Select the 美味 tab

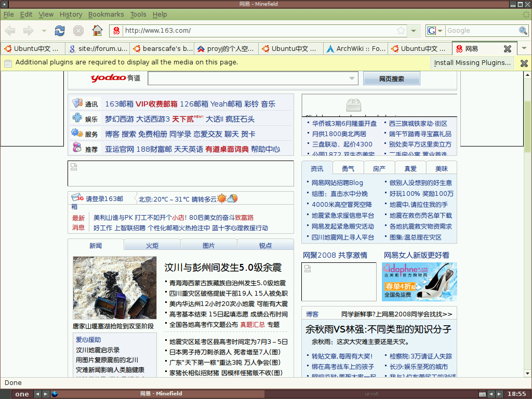pyautogui.click(x=442, y=169)
